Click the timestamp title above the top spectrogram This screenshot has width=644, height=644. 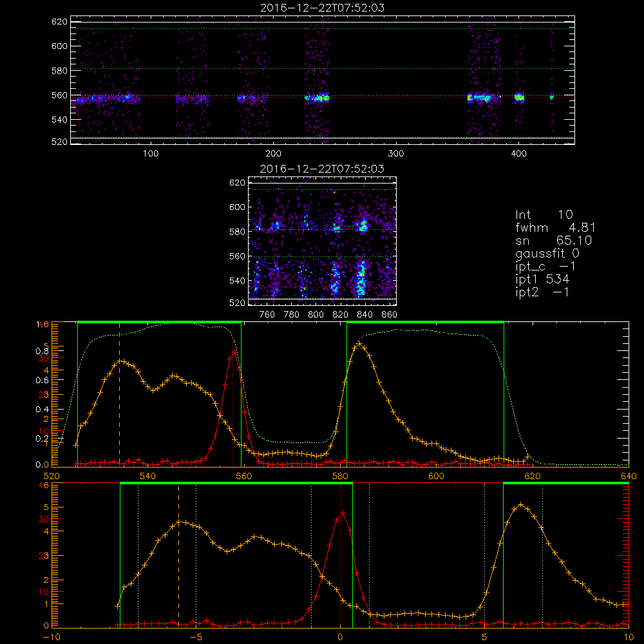coord(323,8)
